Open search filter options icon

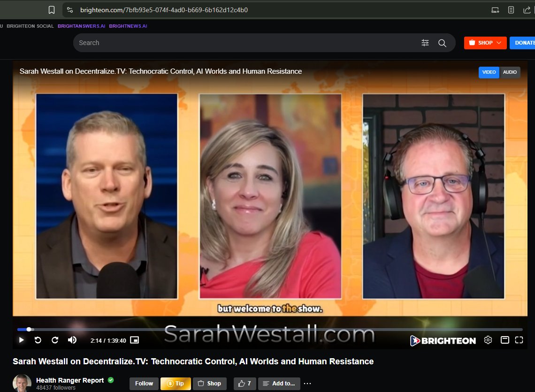click(425, 43)
